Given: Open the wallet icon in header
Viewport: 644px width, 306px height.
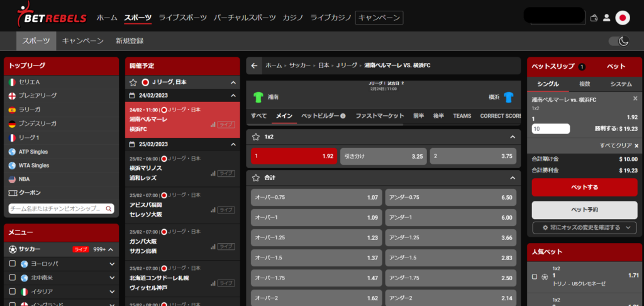Looking at the screenshot, I should (x=594, y=18).
